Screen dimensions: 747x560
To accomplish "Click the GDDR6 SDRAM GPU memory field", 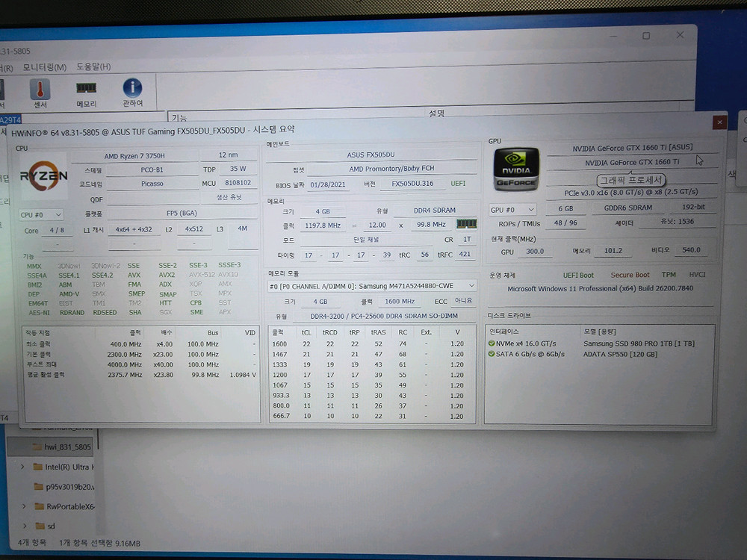I will [628, 208].
